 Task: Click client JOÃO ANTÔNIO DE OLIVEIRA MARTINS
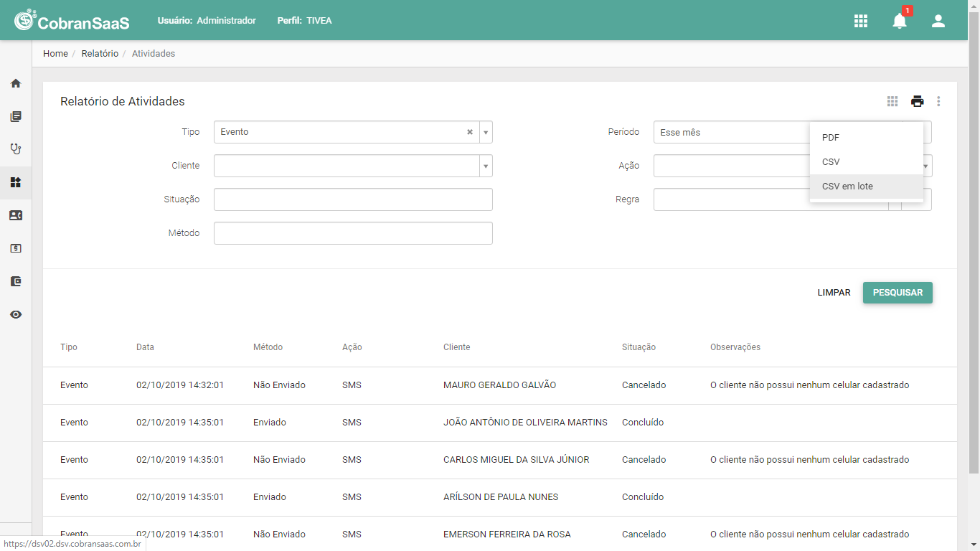click(525, 423)
